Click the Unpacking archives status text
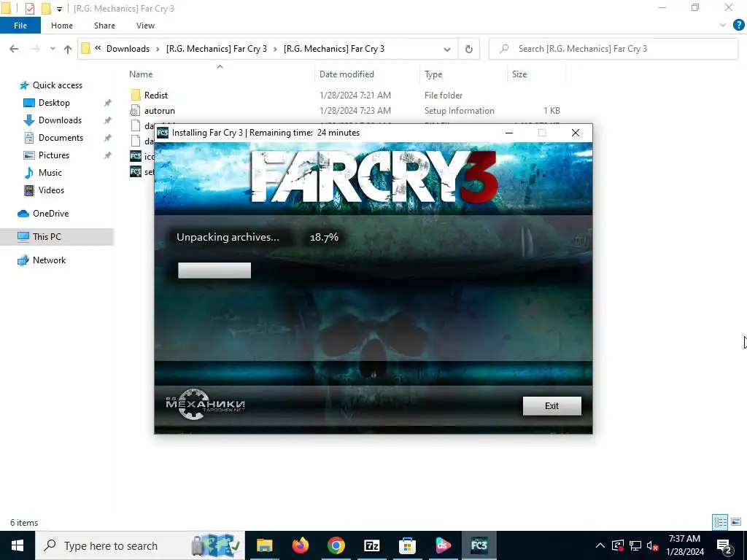This screenshot has height=560, width=747. pos(228,237)
